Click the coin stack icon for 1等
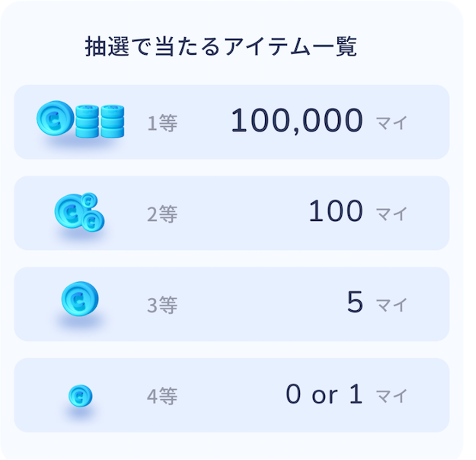Viewport: 476px width, 460px height. point(80,119)
